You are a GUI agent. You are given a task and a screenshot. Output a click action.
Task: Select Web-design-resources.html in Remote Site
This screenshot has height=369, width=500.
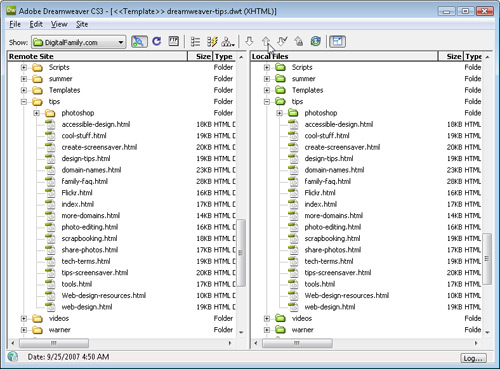(104, 295)
